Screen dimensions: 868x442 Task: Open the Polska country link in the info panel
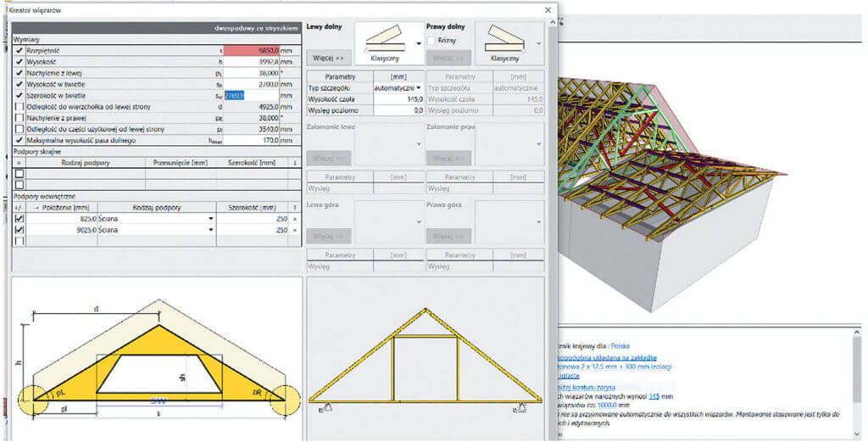coord(620,346)
